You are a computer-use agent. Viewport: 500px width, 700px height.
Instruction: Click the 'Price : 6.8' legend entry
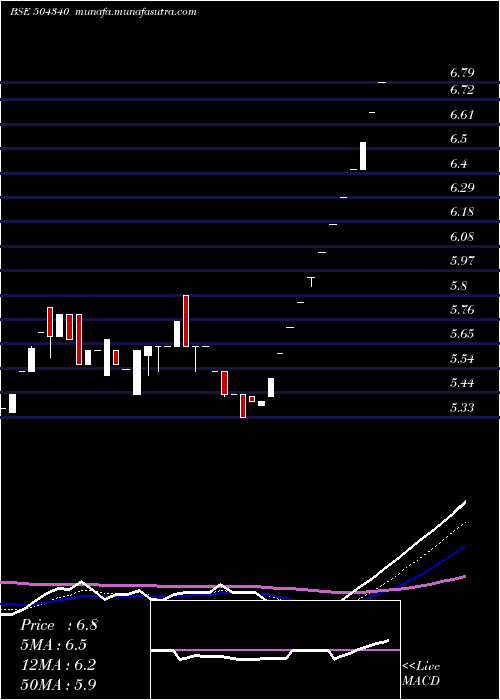click(58, 625)
